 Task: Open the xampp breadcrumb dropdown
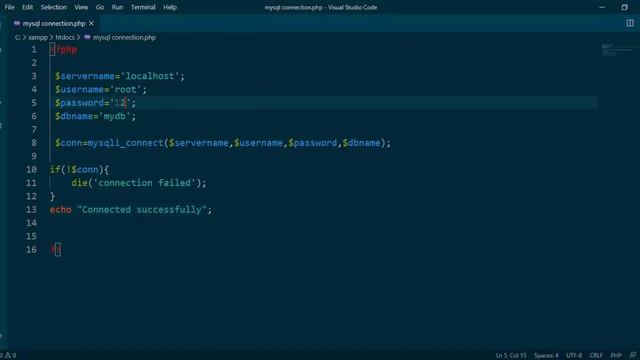[38, 38]
